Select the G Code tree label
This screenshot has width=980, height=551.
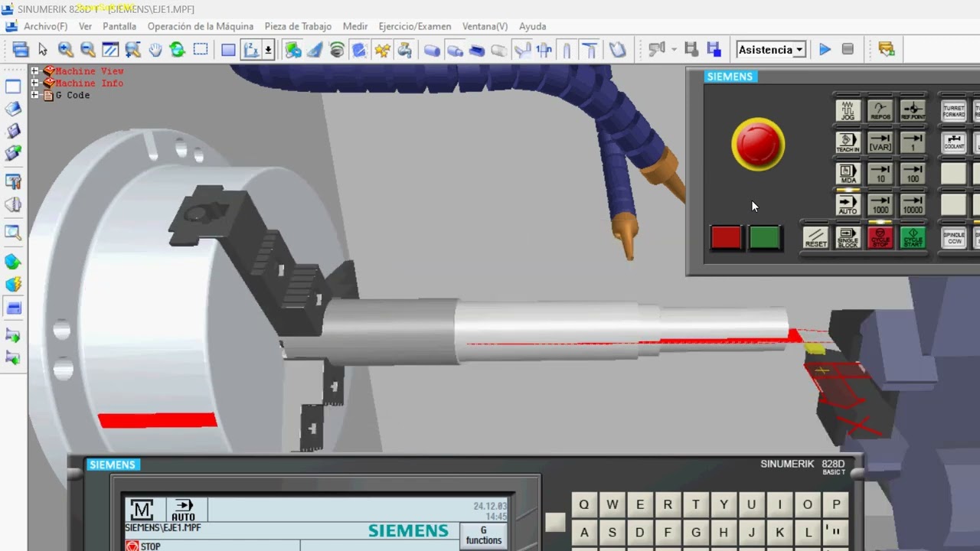pyautogui.click(x=73, y=96)
